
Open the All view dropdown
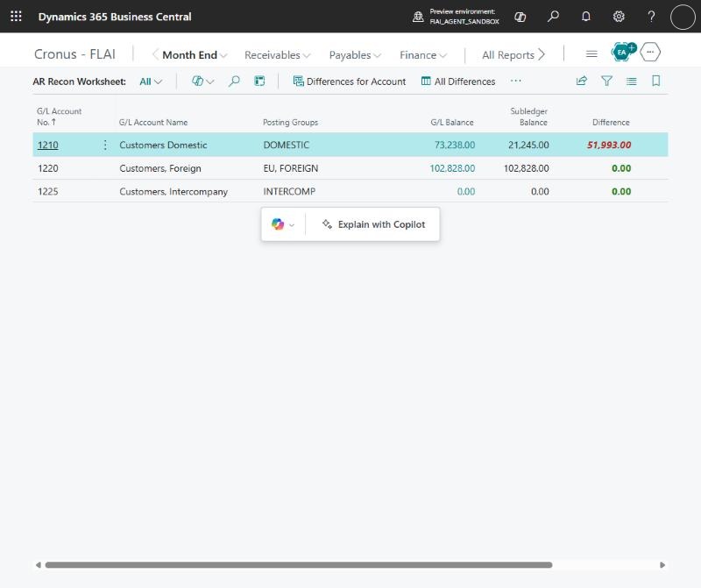click(151, 81)
